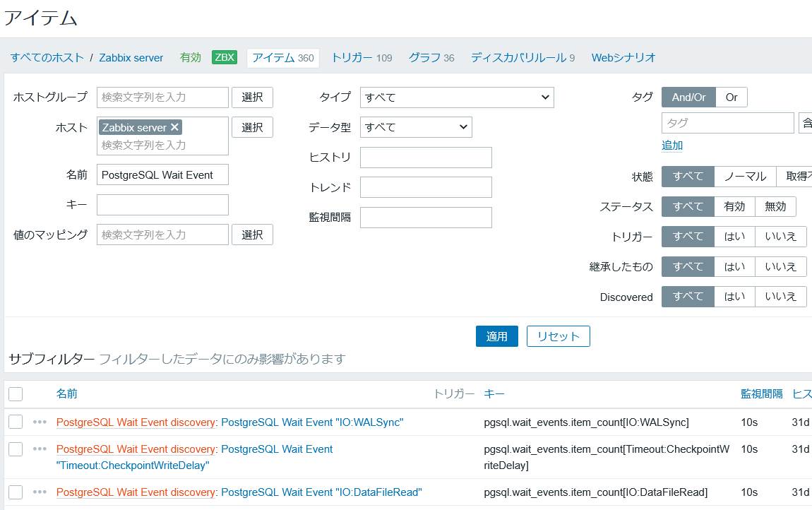Check the IO:DataFileRead item row checkbox
The width and height of the screenshot is (812, 510).
click(16, 492)
